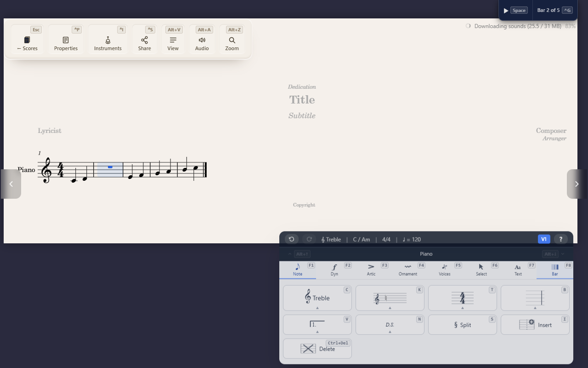Switch to the Text tab
The height and width of the screenshot is (368, 588).
point(518,270)
